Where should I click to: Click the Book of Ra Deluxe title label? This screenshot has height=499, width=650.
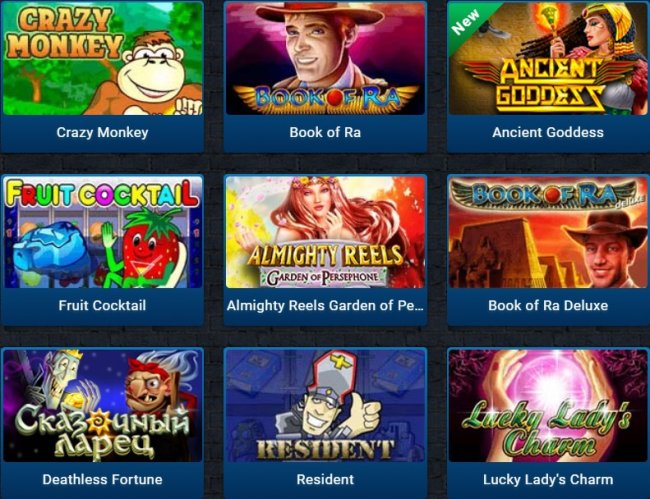coord(548,306)
